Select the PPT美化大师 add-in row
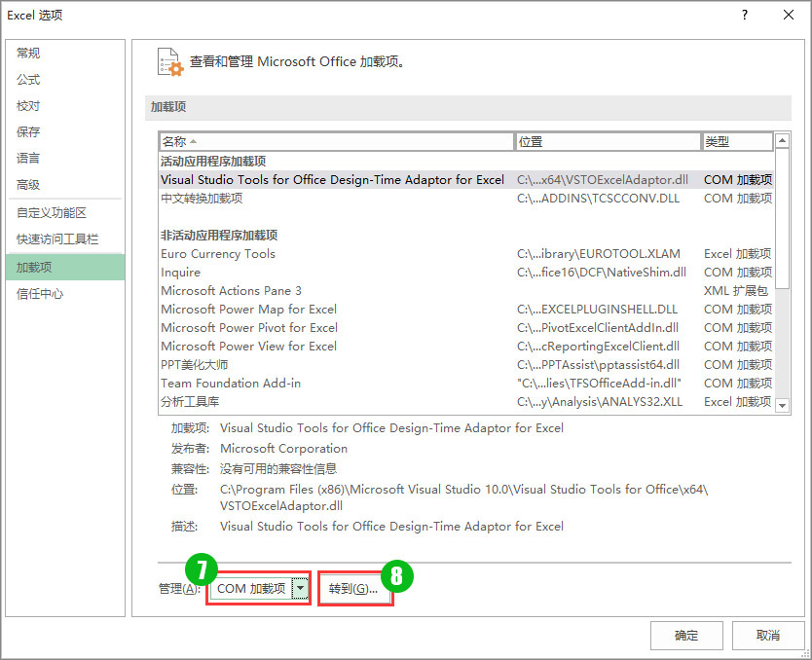This screenshot has width=812, height=660. pyautogui.click(x=466, y=365)
